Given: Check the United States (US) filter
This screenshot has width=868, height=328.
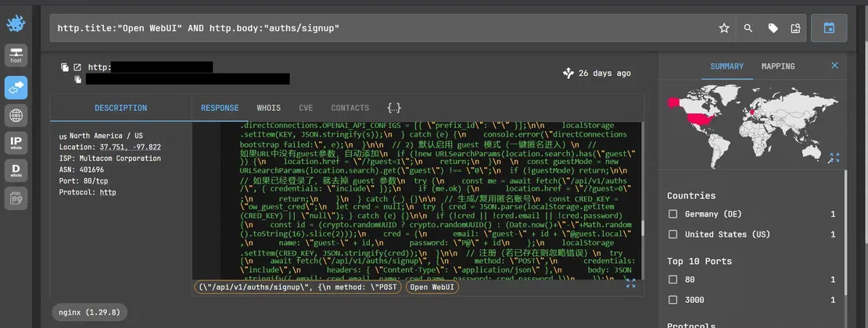Looking at the screenshot, I should [673, 234].
